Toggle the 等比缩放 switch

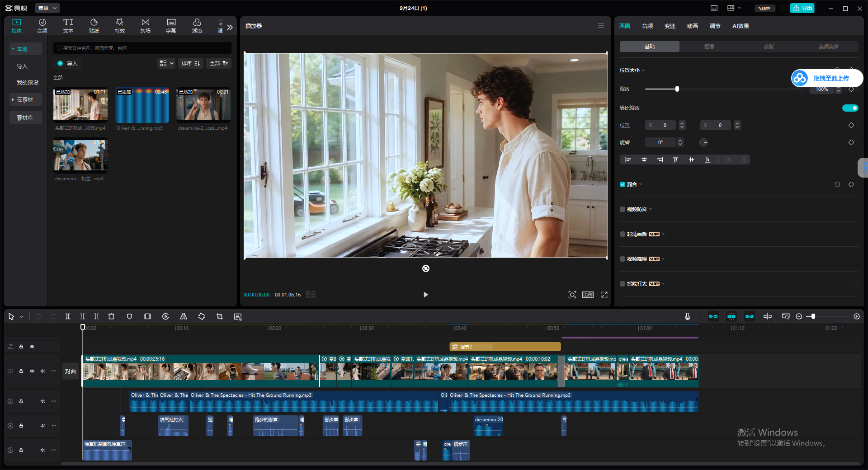850,108
